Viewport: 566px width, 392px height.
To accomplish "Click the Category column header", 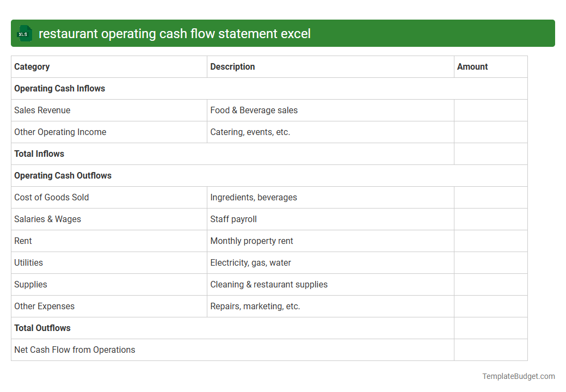I will (32, 66).
